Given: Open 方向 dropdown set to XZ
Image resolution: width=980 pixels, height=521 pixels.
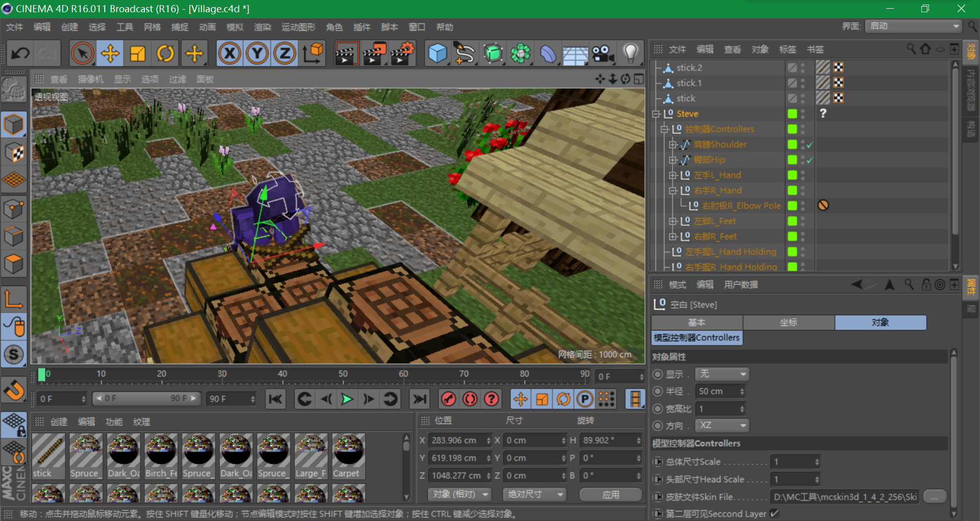Looking at the screenshot, I should [x=722, y=425].
